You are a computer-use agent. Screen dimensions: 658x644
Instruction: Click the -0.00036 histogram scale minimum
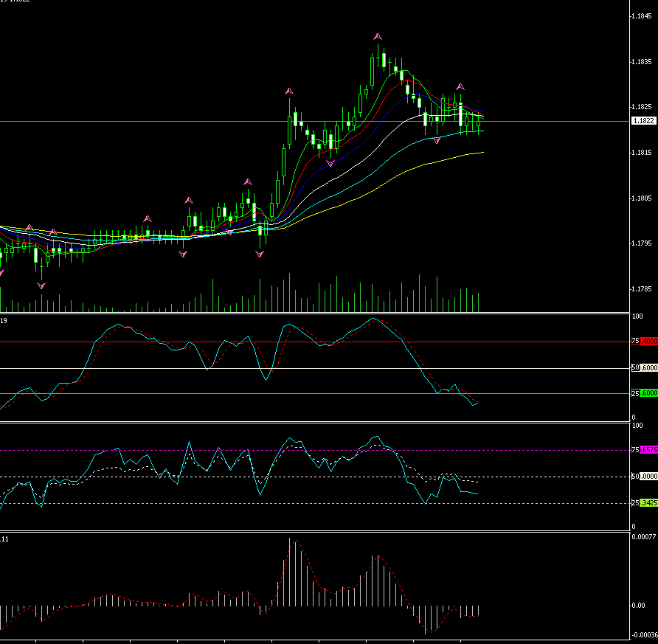point(644,634)
